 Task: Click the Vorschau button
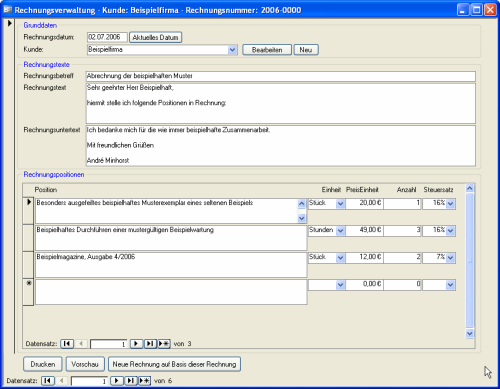tap(85, 364)
